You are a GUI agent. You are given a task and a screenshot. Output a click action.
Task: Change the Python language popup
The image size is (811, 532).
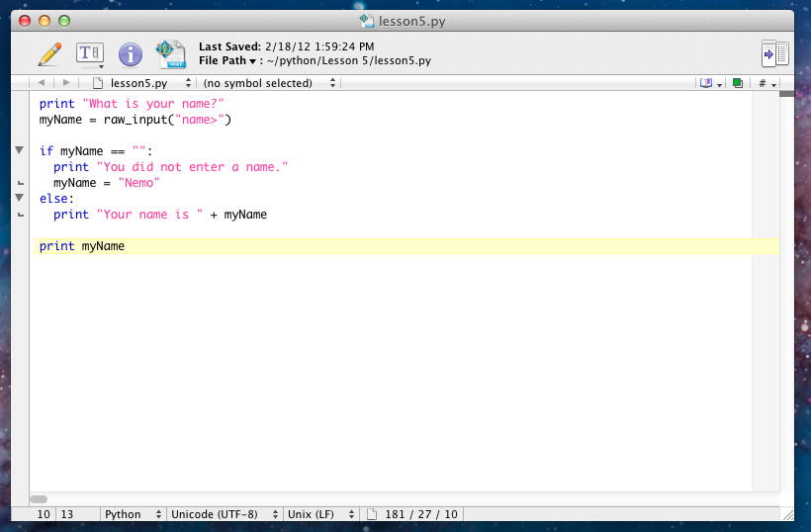pyautogui.click(x=133, y=514)
